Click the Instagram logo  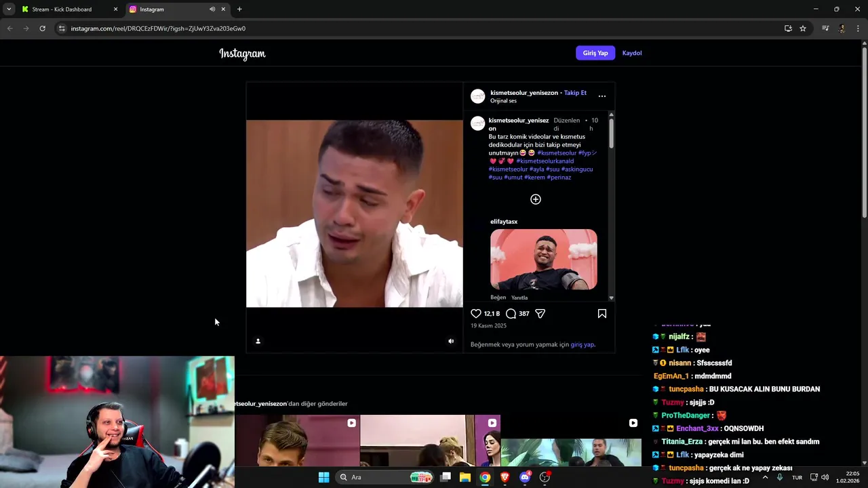(242, 54)
